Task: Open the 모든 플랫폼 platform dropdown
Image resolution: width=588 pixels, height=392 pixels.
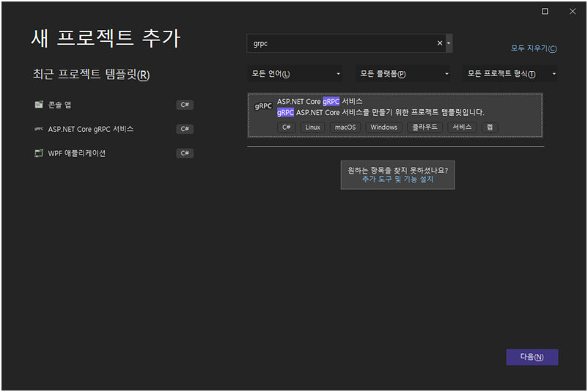Action: tap(403, 73)
